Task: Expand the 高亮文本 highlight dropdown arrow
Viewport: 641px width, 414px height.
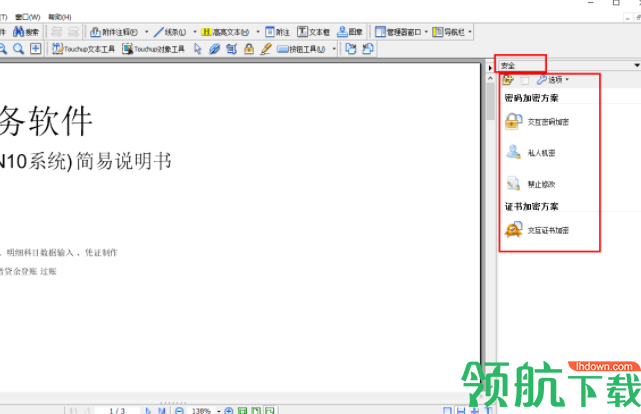Action: 258,32
